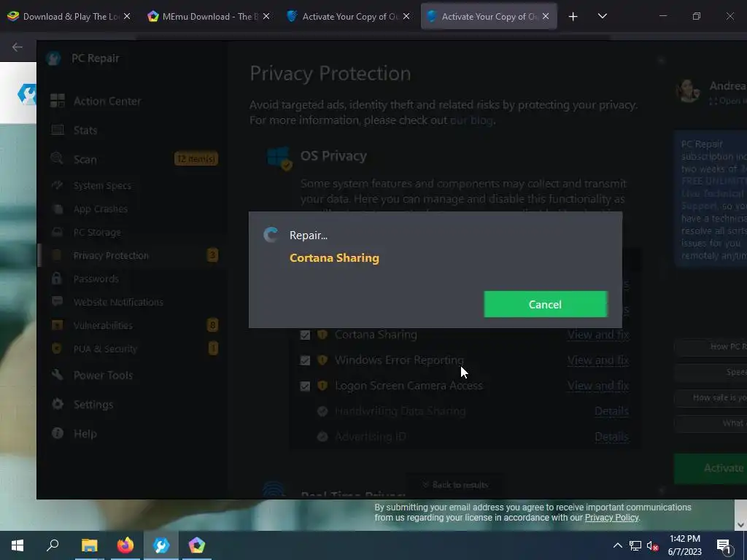Image resolution: width=747 pixels, height=560 pixels.
Task: Open Vulnerabilities in sidebar
Action: tap(103, 325)
